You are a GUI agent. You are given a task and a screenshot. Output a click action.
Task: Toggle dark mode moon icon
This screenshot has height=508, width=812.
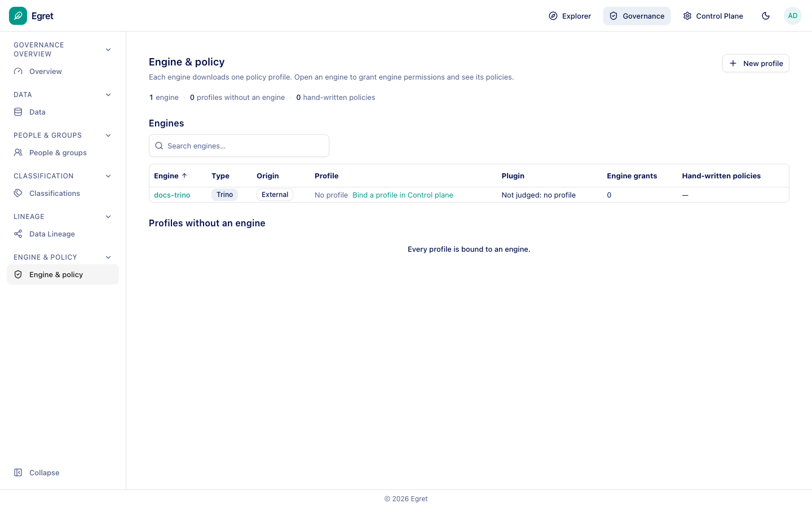pyautogui.click(x=766, y=16)
